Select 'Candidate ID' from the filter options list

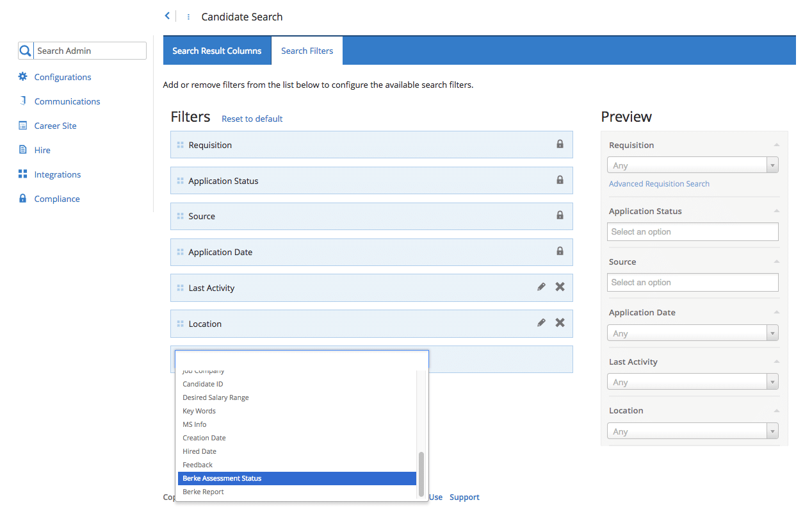coord(202,383)
